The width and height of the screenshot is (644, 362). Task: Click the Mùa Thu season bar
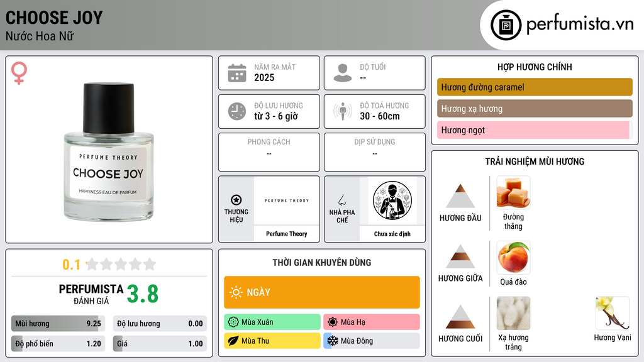272,341
